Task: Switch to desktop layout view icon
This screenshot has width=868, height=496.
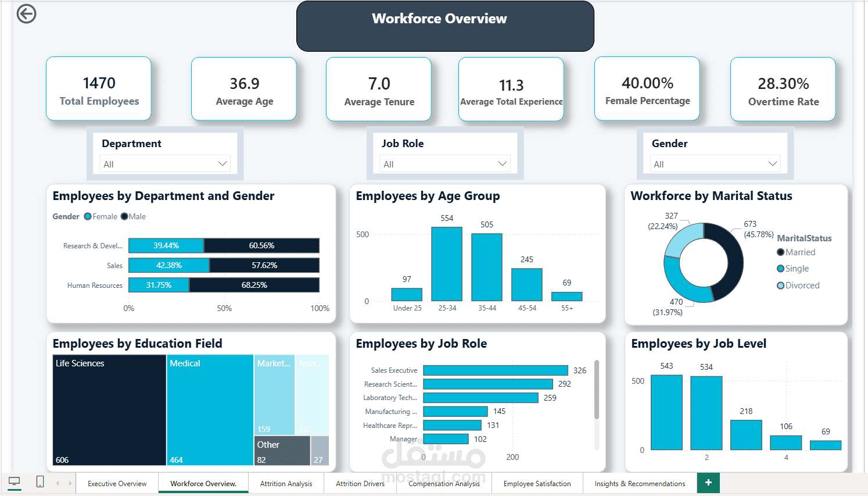Action: [14, 481]
